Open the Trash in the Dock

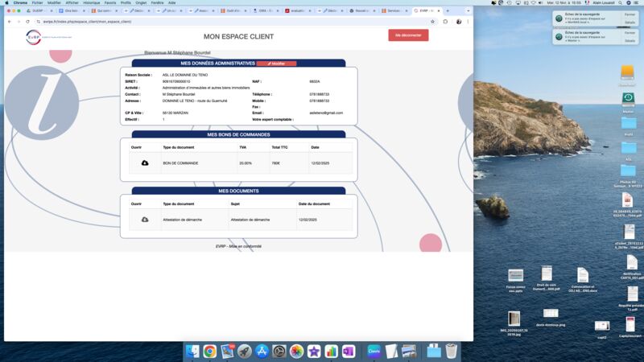click(452, 352)
